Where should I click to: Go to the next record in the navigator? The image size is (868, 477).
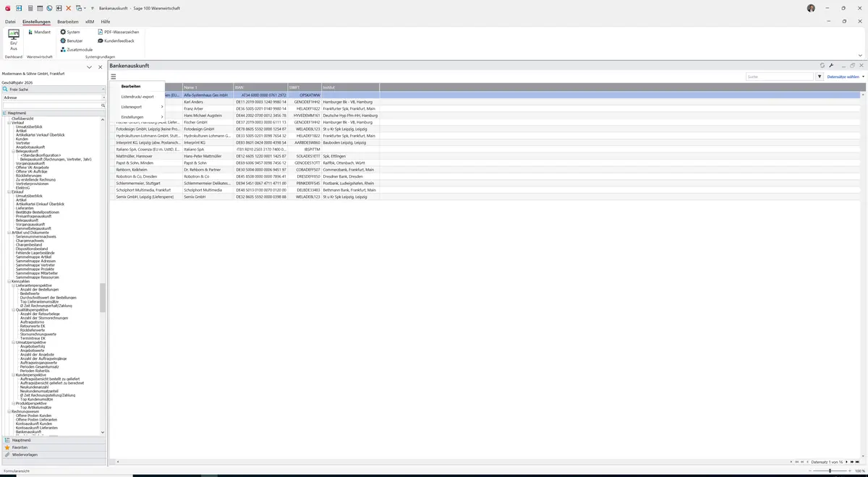(x=846, y=462)
